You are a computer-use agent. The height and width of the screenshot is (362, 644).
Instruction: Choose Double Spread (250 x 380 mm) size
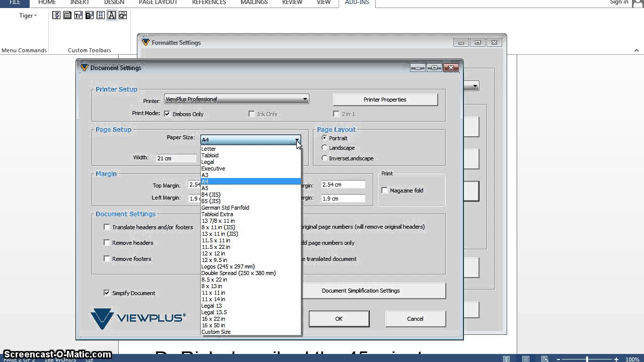[251, 273]
